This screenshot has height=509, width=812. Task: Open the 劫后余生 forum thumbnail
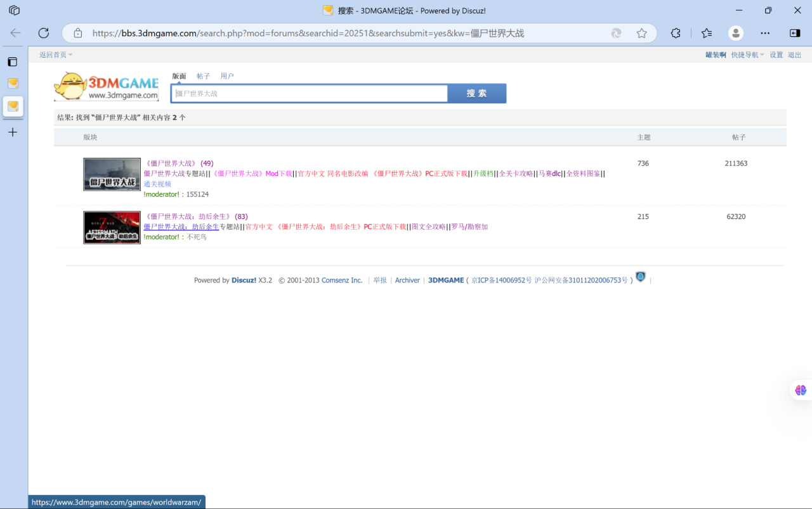(112, 227)
